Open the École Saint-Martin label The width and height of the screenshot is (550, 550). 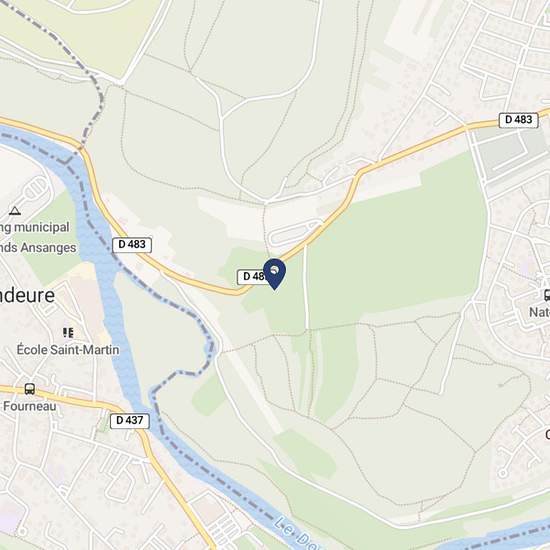(68, 350)
